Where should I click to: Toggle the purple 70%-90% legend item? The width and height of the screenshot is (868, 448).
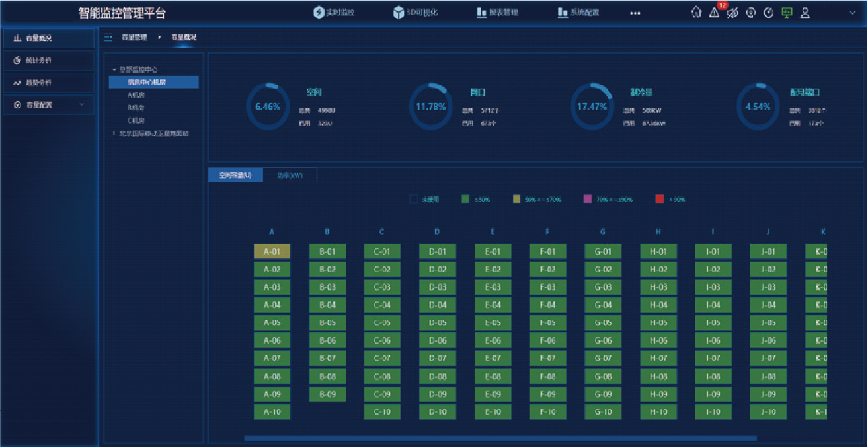(608, 199)
